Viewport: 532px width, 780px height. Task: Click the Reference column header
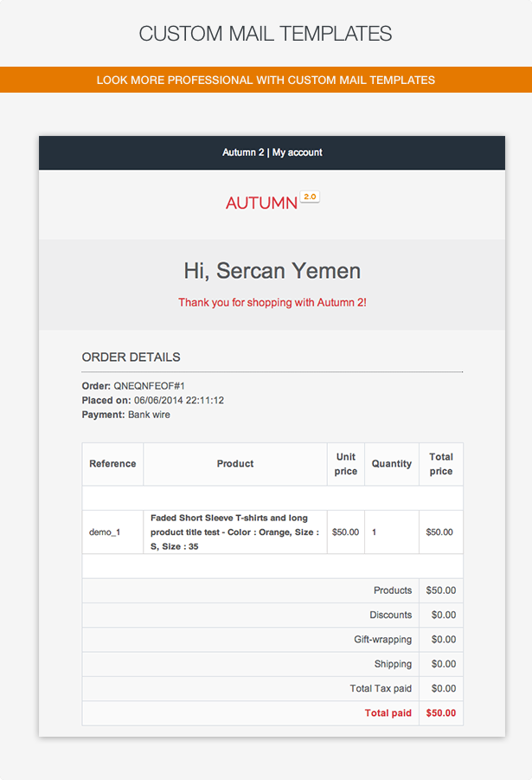pyautogui.click(x=112, y=464)
